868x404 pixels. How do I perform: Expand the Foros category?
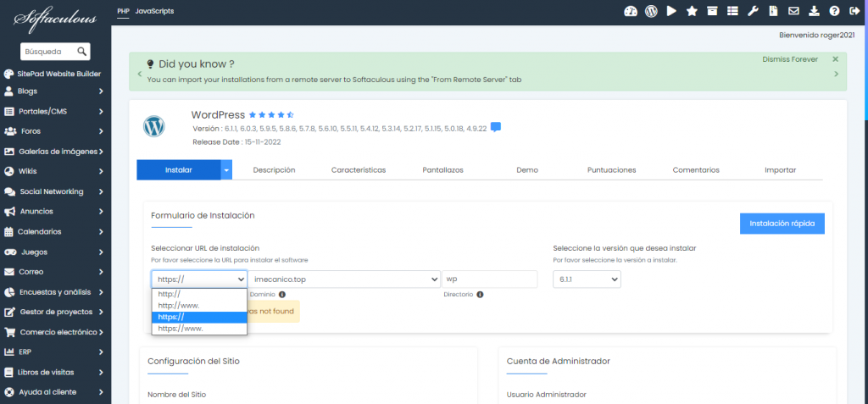pos(55,131)
